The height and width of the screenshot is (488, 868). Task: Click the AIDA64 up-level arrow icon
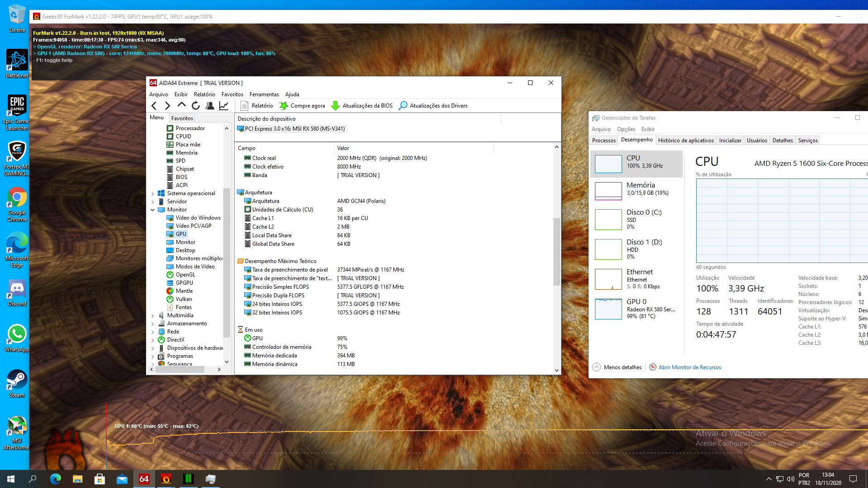click(x=182, y=105)
